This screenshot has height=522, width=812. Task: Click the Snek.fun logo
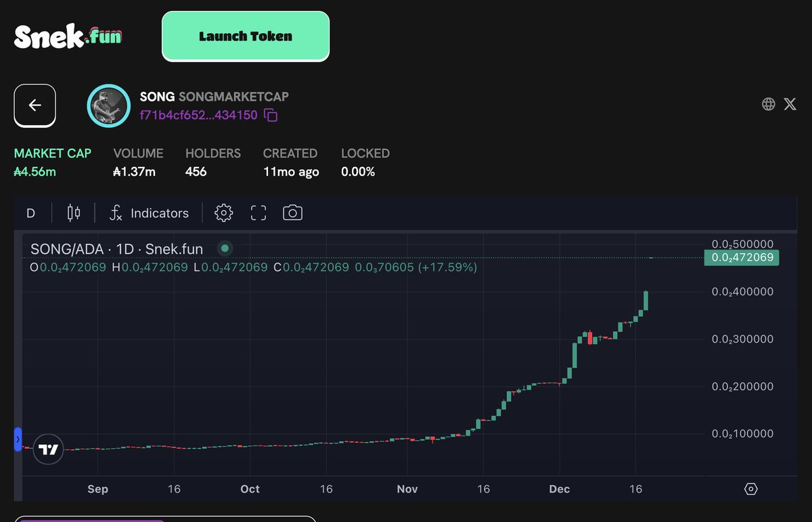pyautogui.click(x=68, y=36)
